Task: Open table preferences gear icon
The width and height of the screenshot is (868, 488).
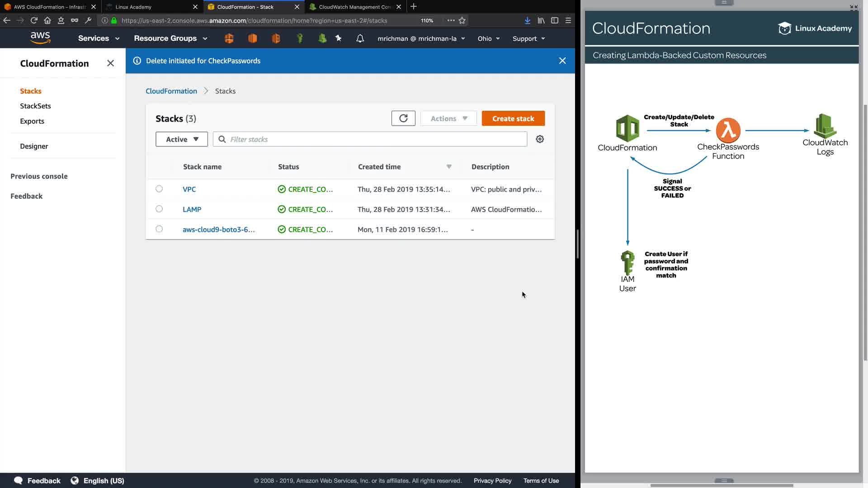Action: [540, 139]
